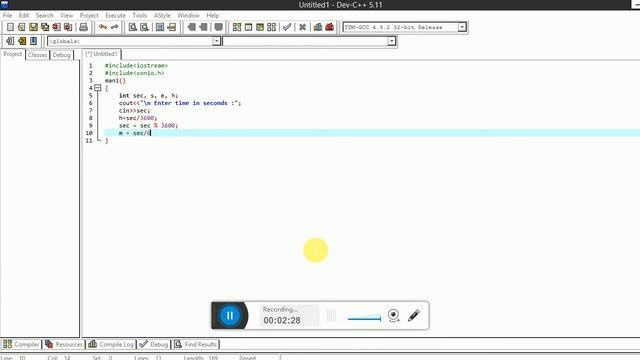640x360 pixels.
Task: Click the '#include<conio.h>' line
Action: pyautogui.click(x=135, y=73)
